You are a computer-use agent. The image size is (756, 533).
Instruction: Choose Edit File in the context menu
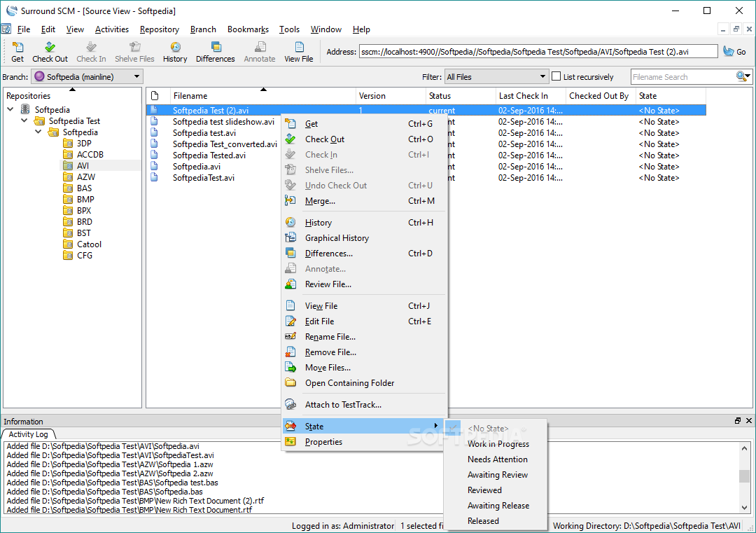click(x=363, y=321)
